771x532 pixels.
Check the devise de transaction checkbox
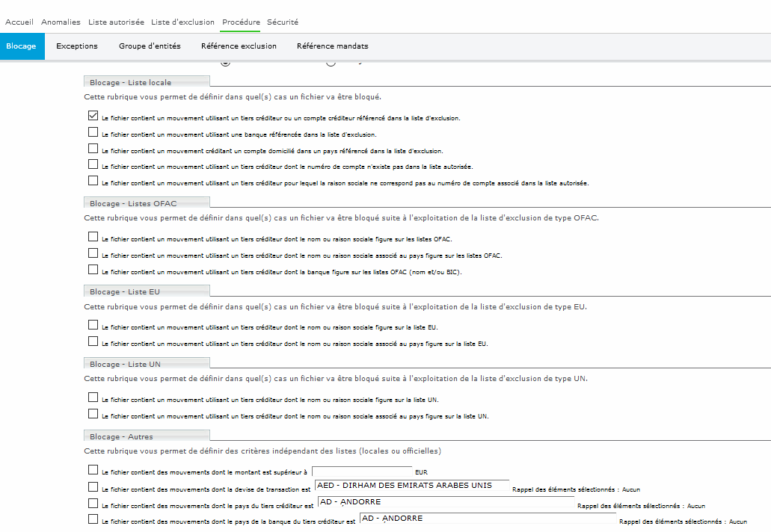click(x=93, y=486)
